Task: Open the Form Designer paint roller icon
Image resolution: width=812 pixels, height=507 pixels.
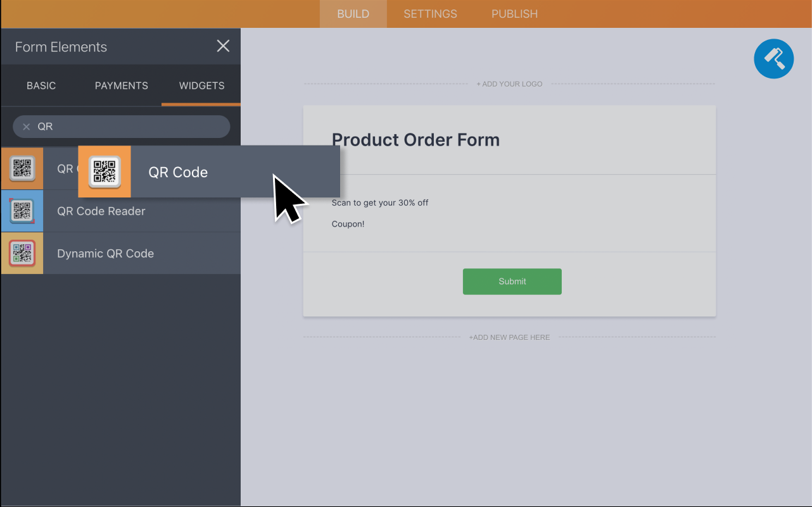Action: pos(773,58)
